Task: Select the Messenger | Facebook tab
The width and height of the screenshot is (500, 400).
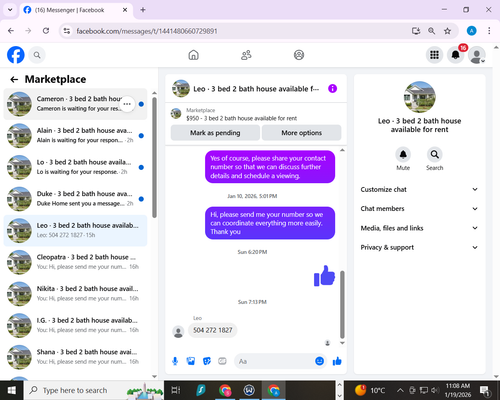Action: click(76, 10)
